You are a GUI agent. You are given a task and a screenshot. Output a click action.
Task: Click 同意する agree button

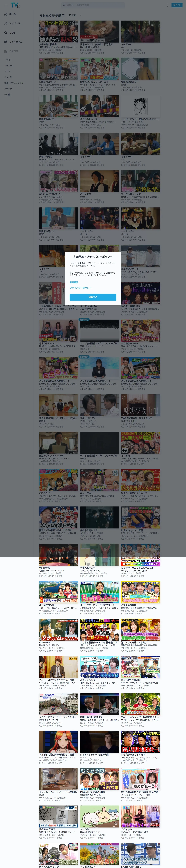(93, 297)
